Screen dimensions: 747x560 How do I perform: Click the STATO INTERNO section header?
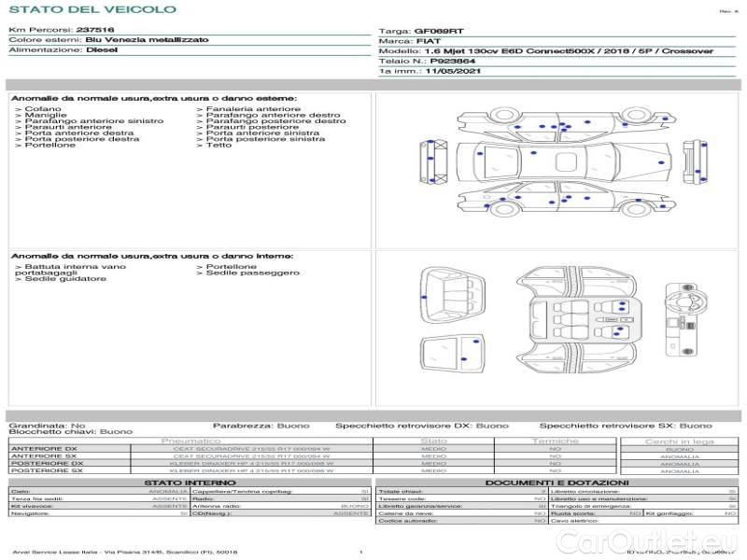coord(190,483)
